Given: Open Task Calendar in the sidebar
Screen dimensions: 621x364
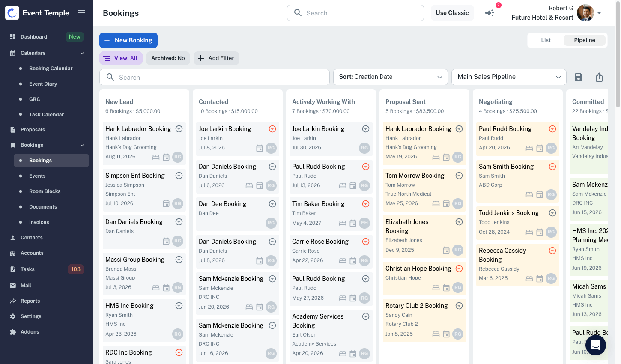Looking at the screenshot, I should tap(46, 115).
